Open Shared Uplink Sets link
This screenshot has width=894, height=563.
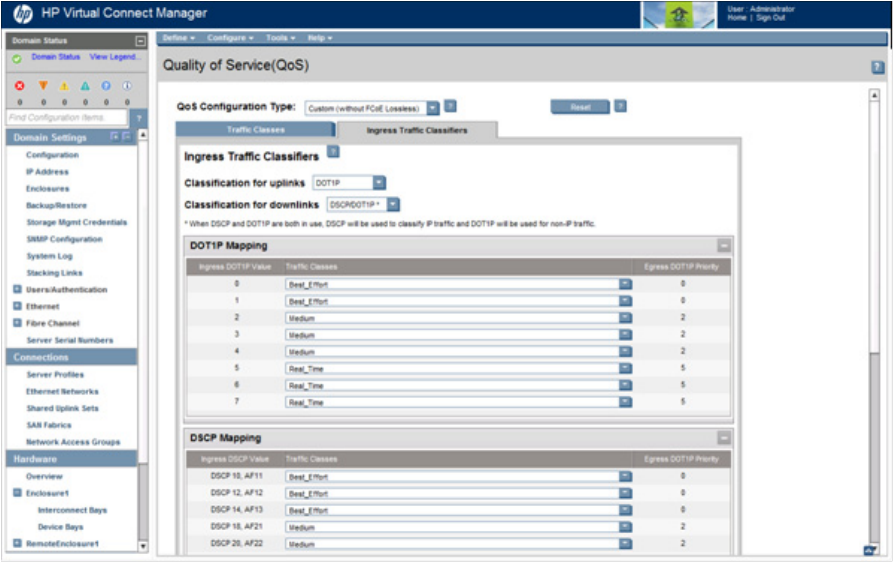coord(62,408)
